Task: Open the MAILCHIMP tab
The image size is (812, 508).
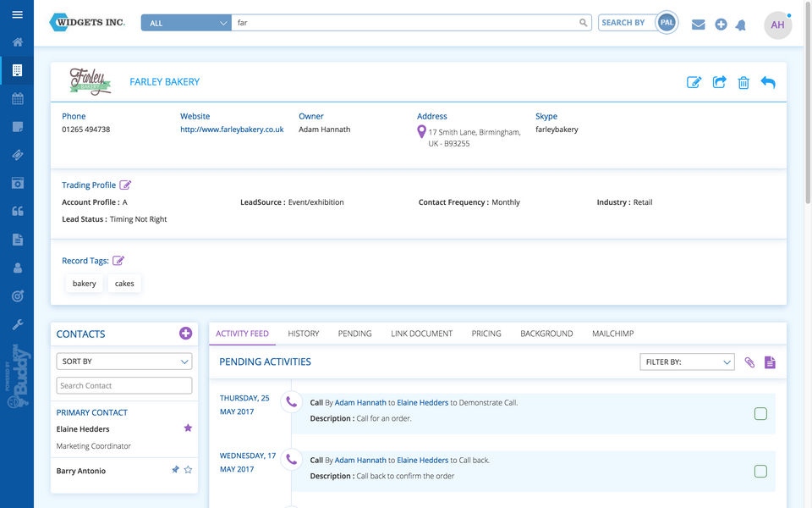Action: 612,334
